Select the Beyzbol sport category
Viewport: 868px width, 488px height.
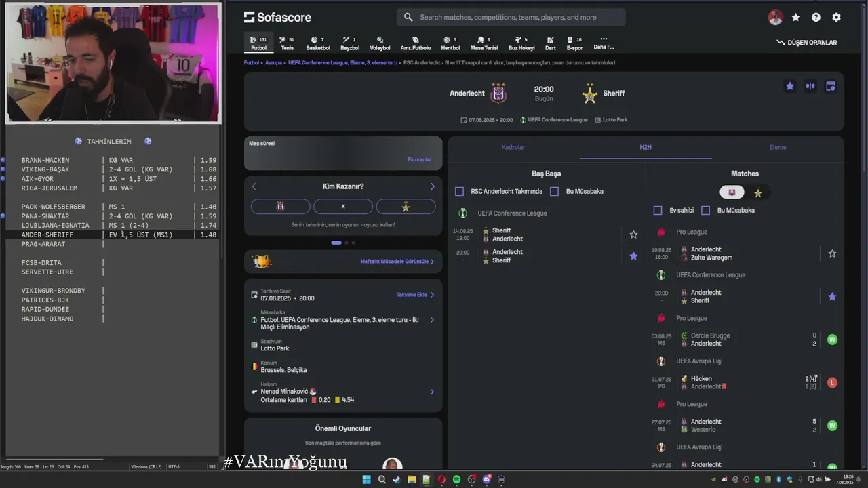(x=349, y=43)
